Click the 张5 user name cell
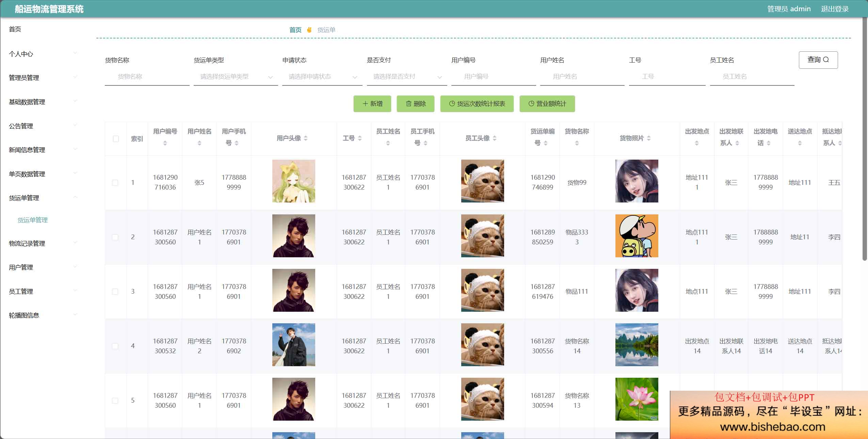Screen dimensions: 868x439 [199, 183]
